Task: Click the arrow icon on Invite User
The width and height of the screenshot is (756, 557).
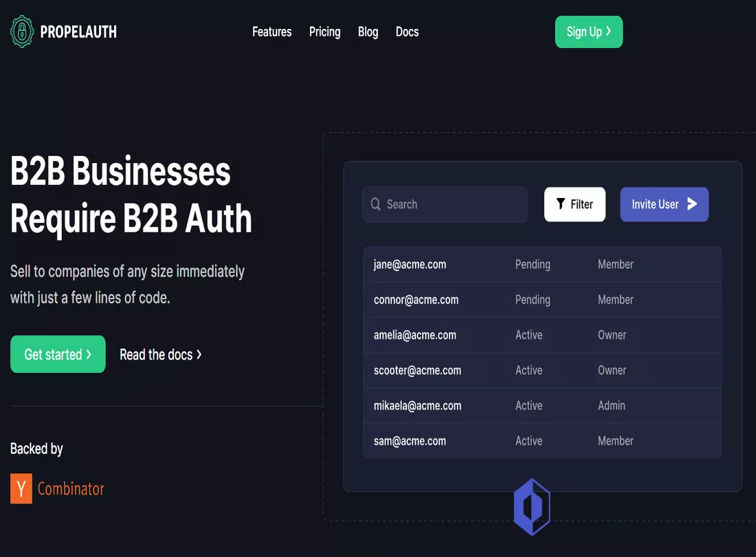Action: [x=692, y=204]
